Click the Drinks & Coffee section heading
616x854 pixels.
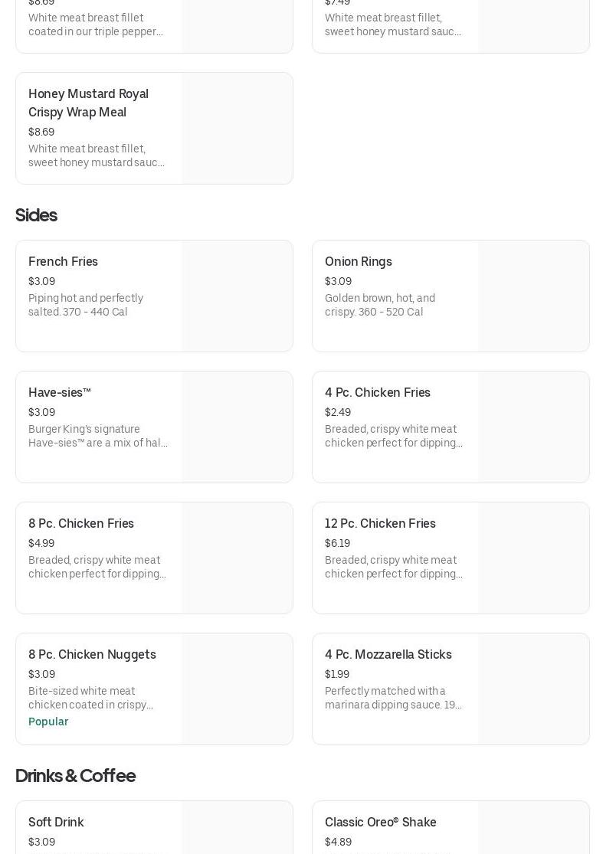(x=75, y=776)
